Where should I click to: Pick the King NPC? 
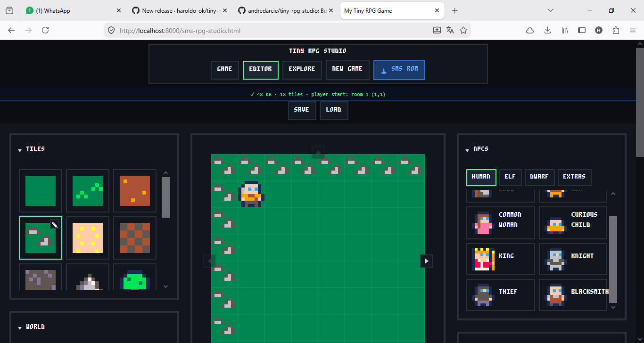(x=501, y=259)
